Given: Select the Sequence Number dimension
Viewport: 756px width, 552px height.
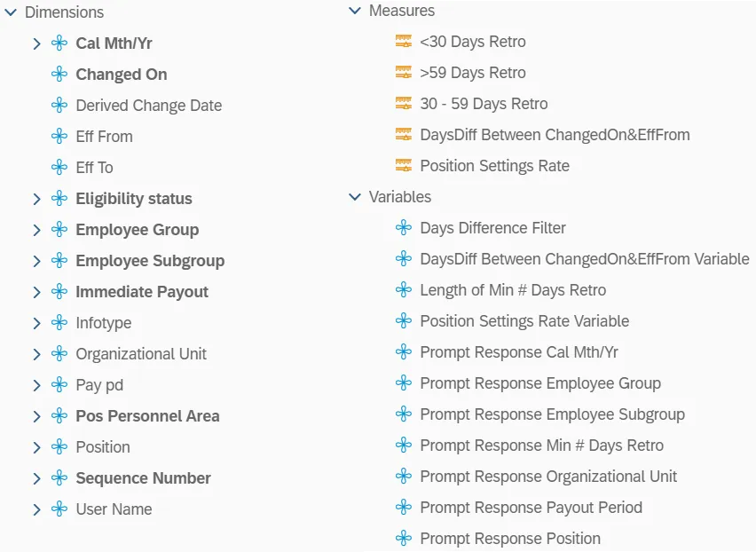Looking at the screenshot, I should point(143,478).
